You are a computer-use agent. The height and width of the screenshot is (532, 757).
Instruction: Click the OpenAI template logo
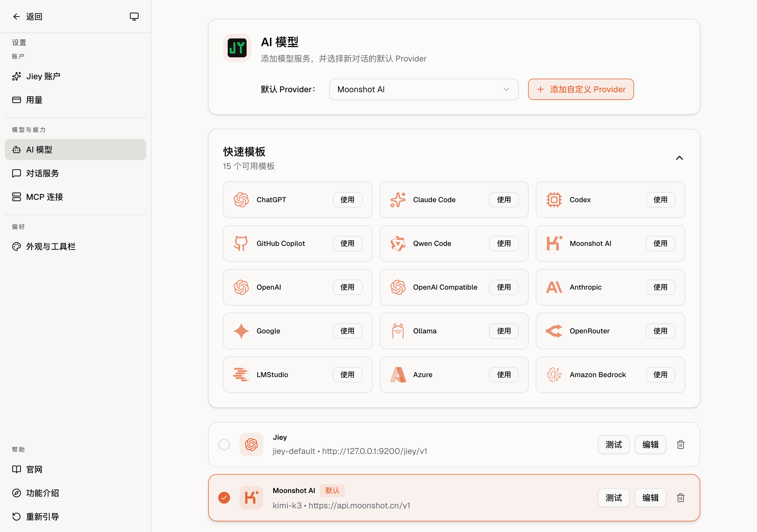coord(241,287)
